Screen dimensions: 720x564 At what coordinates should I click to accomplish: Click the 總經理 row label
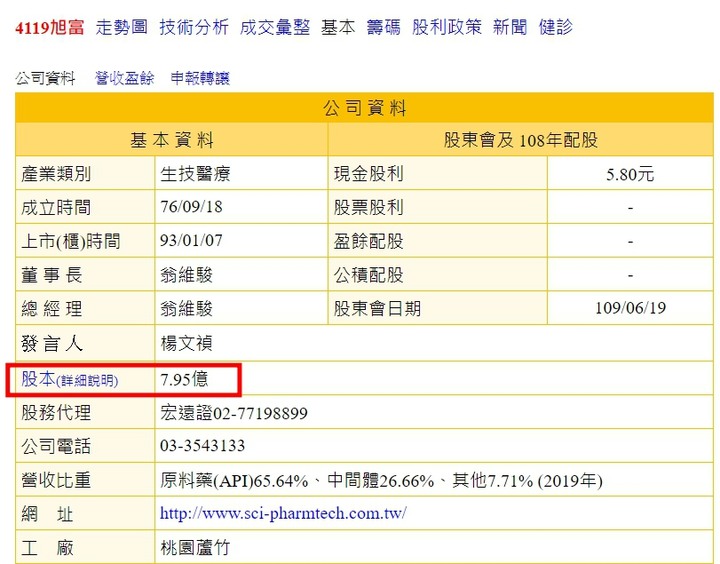51,308
